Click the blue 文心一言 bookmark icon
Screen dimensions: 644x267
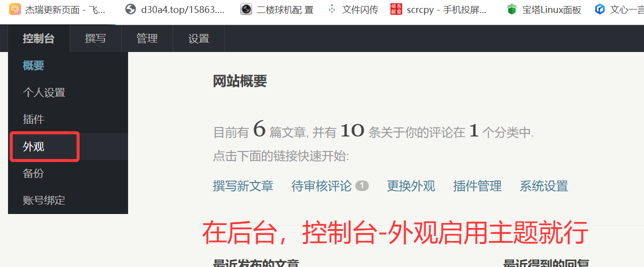point(599,9)
